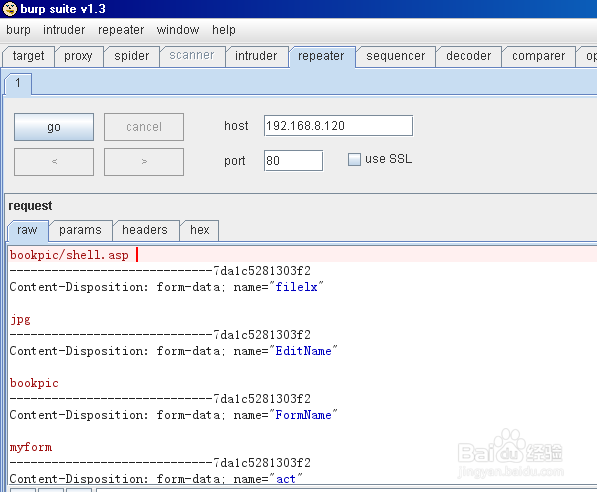Switch to the headers request tab
Image resolution: width=597 pixels, height=492 pixels.
(145, 230)
